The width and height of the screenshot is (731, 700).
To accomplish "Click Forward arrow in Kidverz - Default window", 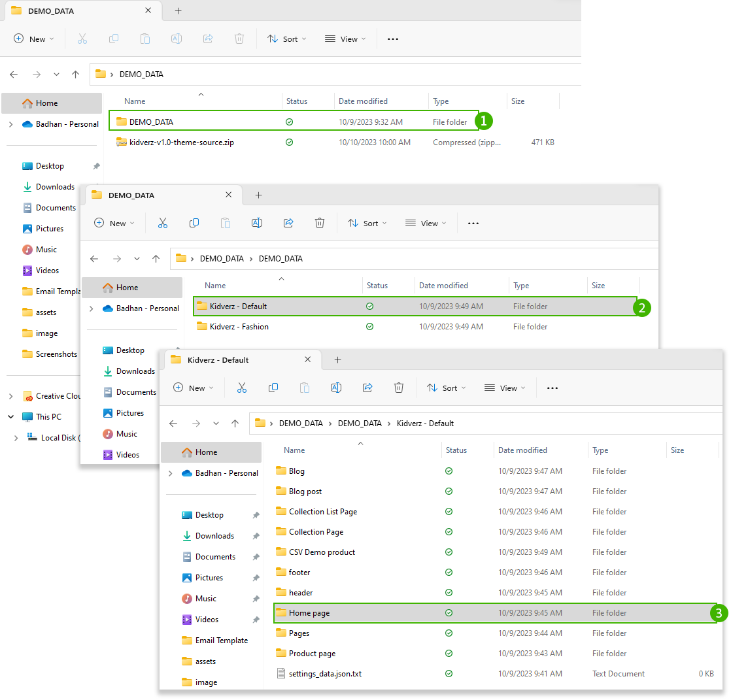I will 196,423.
